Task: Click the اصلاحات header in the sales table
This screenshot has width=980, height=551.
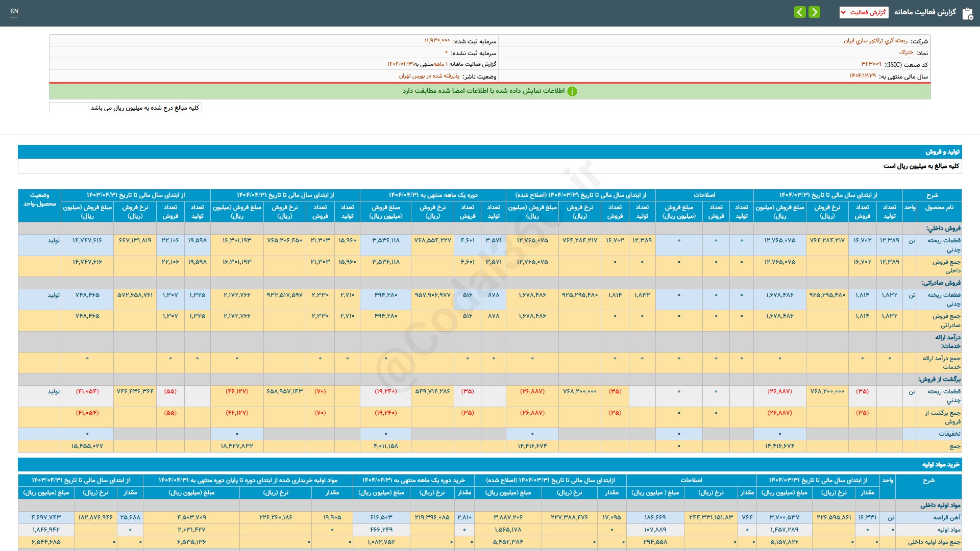Action: click(704, 195)
